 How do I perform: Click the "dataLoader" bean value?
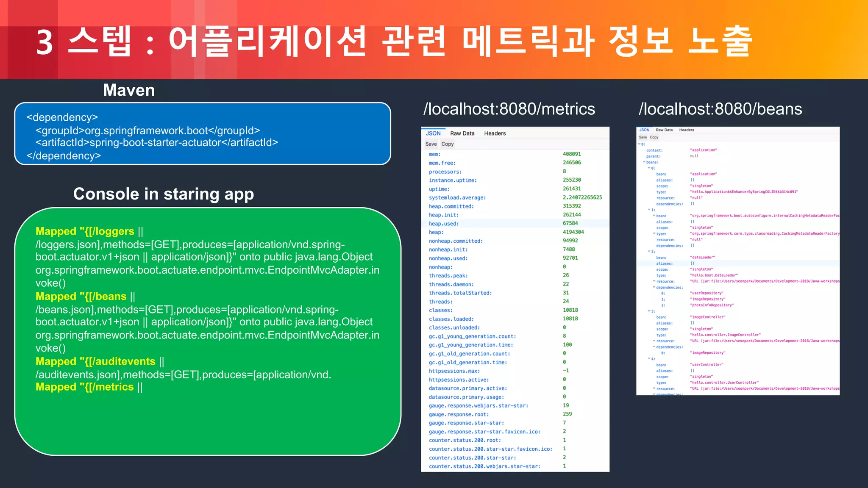[x=702, y=258]
